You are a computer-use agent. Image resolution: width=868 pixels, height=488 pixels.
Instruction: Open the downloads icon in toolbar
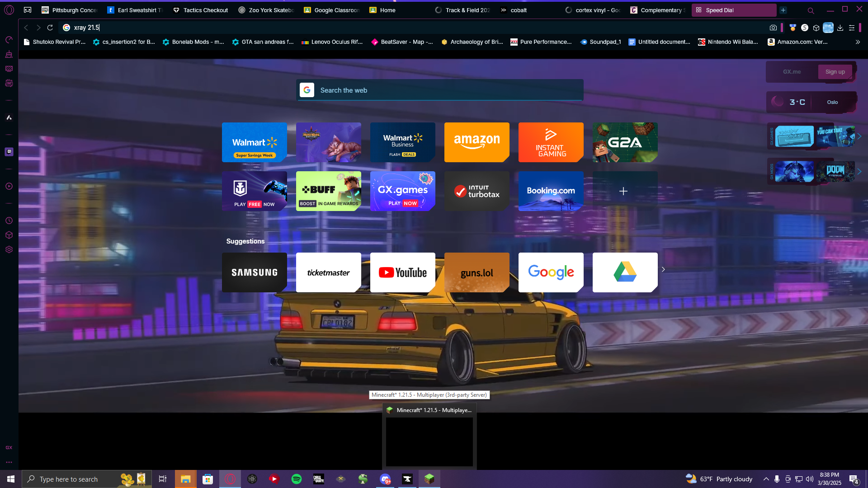point(840,28)
